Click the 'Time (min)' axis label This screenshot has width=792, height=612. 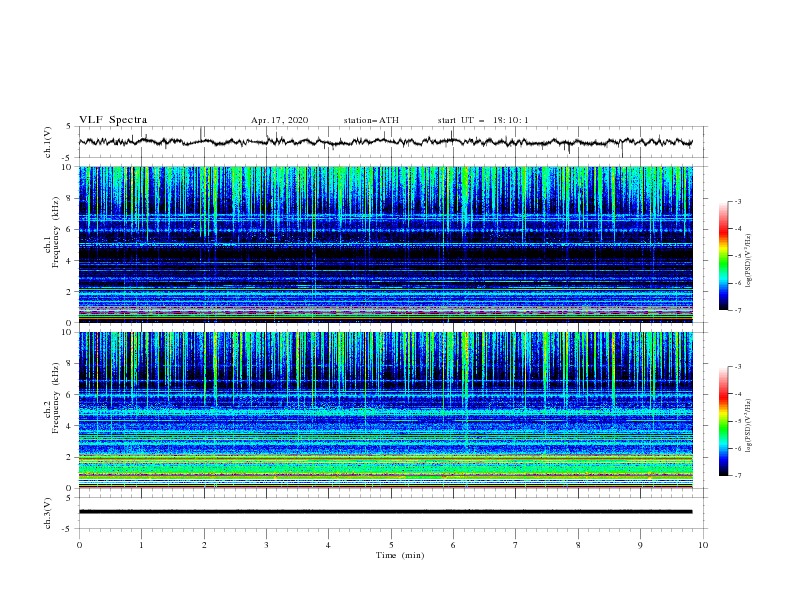click(x=400, y=555)
